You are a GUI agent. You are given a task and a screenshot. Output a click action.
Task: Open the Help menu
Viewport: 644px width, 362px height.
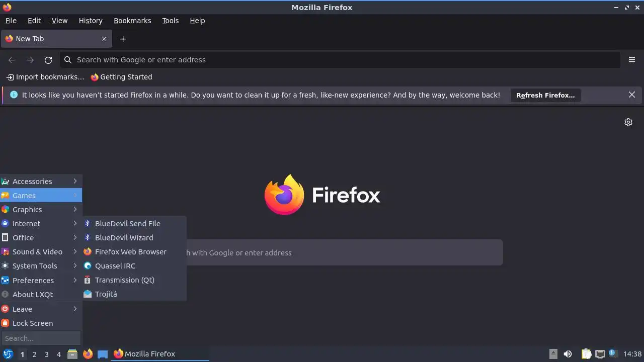[197, 21]
